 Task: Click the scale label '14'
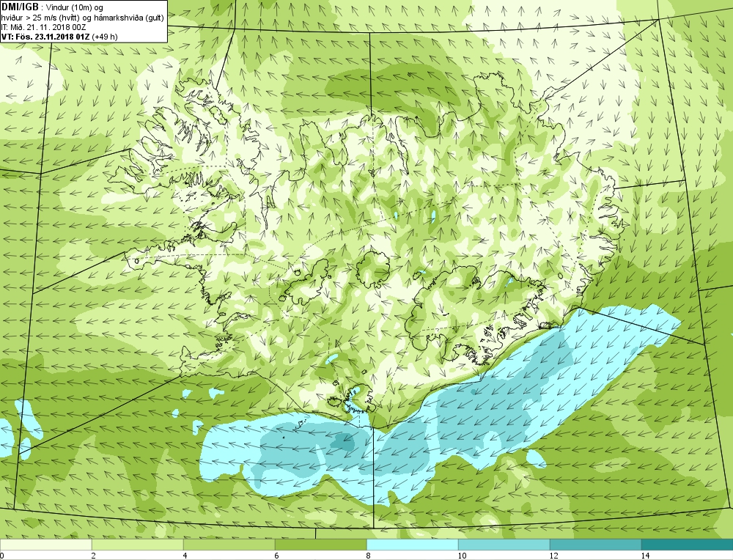pos(645,556)
